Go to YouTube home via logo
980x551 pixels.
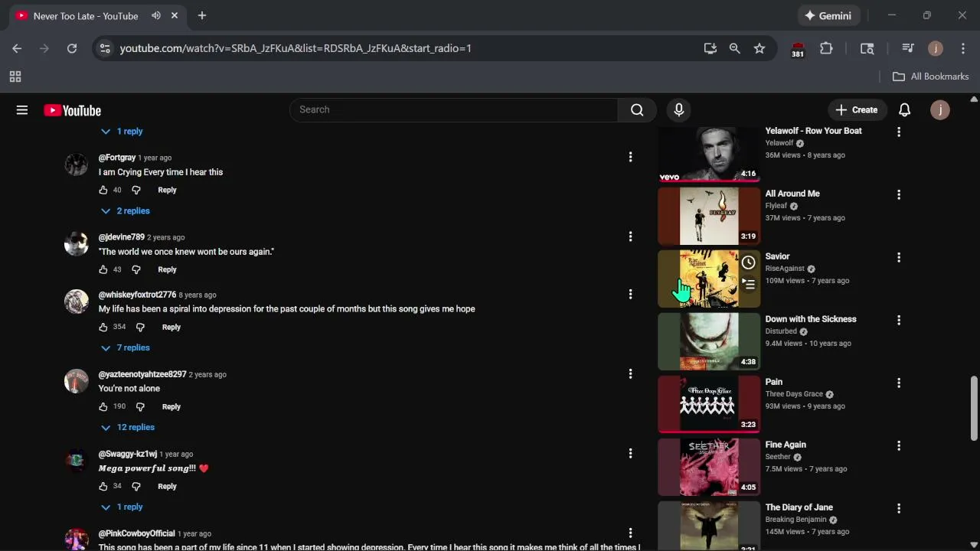(73, 110)
